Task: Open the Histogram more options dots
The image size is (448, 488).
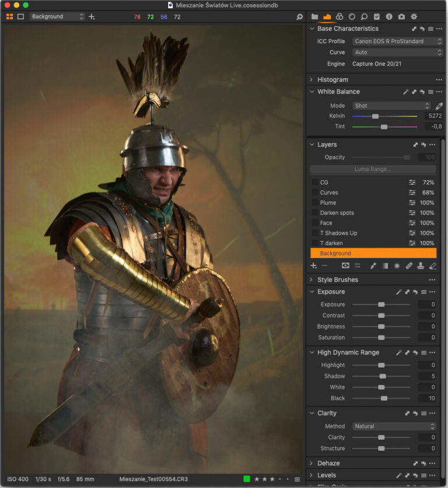Action: (439, 79)
